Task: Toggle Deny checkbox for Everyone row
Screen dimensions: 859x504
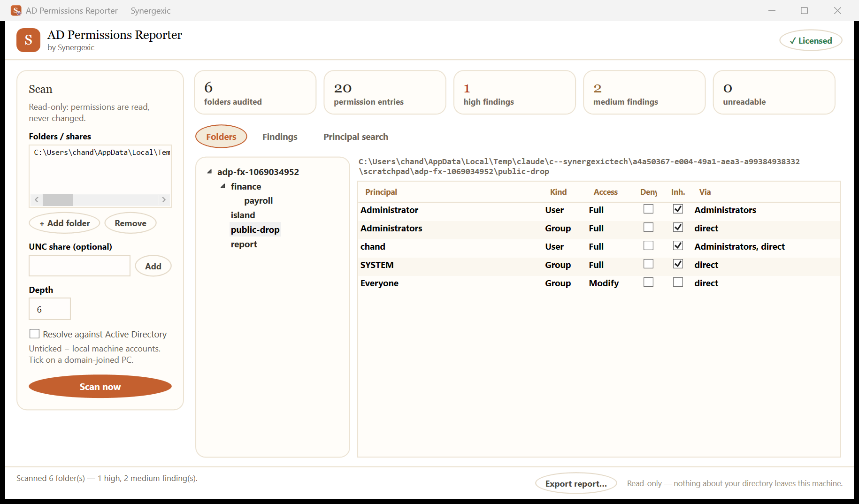Action: tap(648, 283)
